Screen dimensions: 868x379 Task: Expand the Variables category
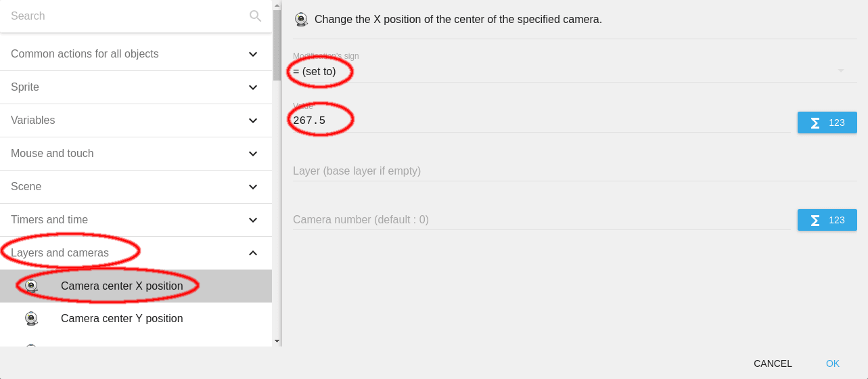(253, 120)
